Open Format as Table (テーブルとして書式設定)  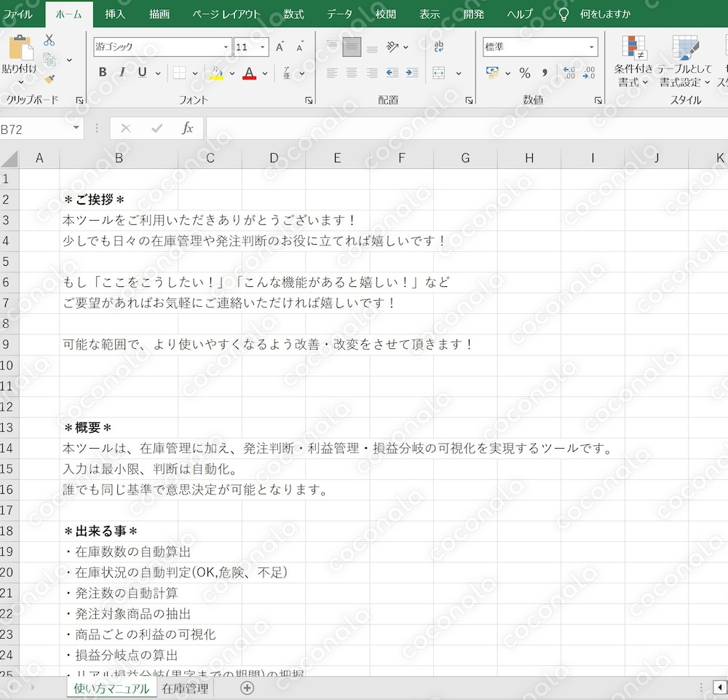coord(685,61)
